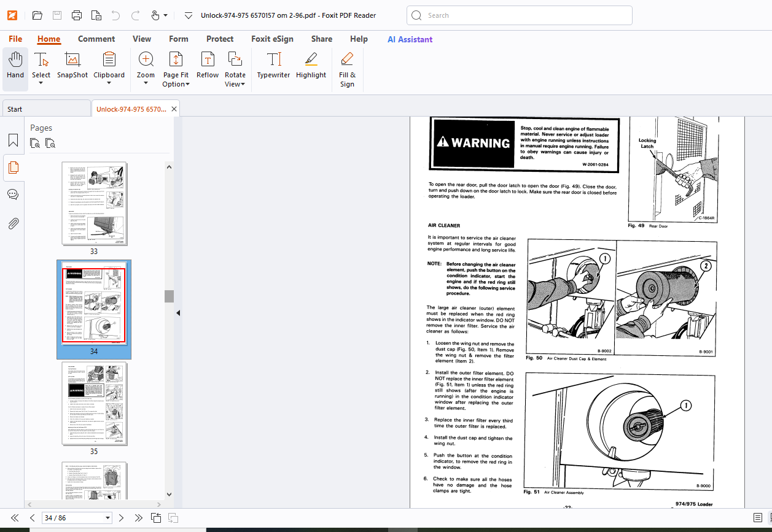Activate the SnapShot tool
This screenshot has height=532, width=772.
point(72,65)
